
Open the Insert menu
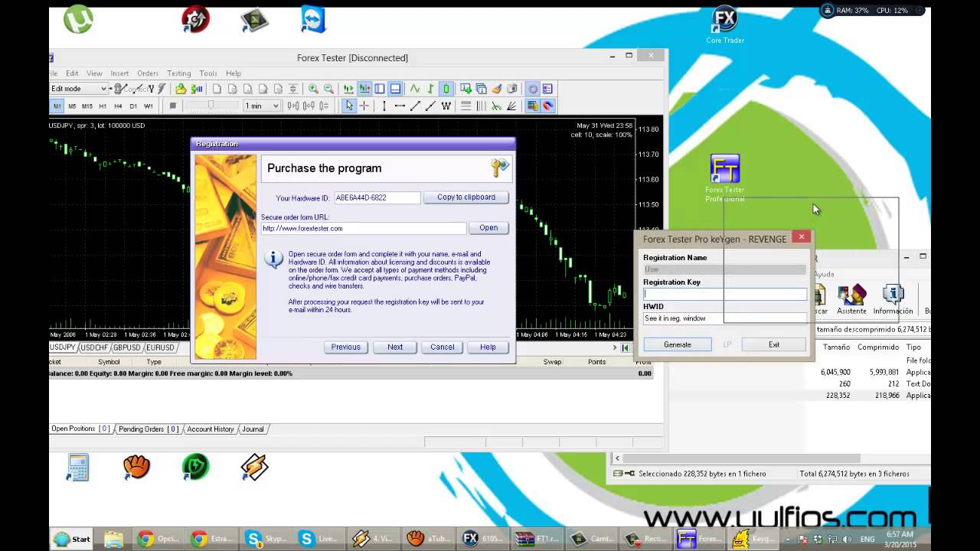(119, 73)
